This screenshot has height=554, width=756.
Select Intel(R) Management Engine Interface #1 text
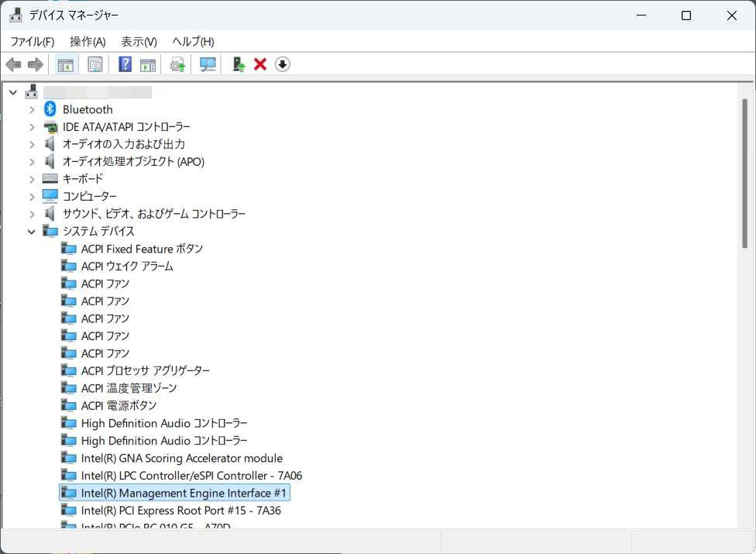click(184, 493)
